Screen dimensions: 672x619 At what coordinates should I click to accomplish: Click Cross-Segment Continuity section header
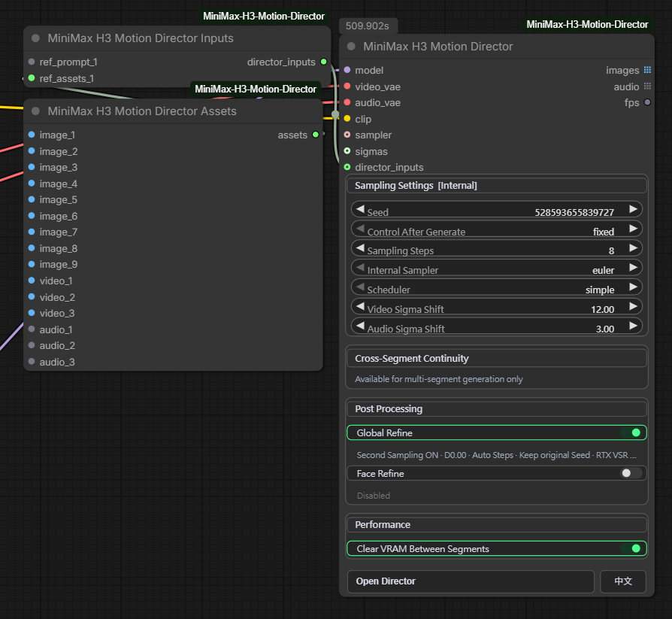click(497, 358)
